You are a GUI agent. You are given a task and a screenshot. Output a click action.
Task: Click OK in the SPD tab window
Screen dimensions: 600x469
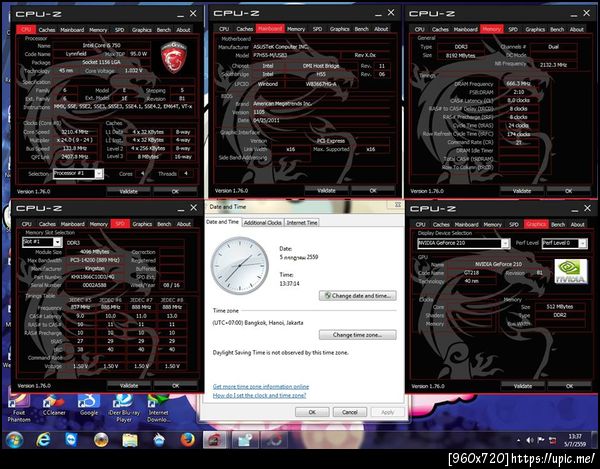coord(175,386)
